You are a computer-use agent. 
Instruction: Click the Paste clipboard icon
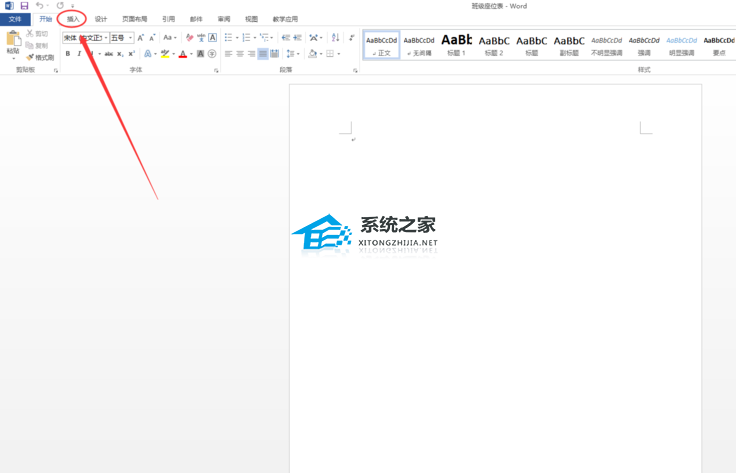pyautogui.click(x=13, y=42)
